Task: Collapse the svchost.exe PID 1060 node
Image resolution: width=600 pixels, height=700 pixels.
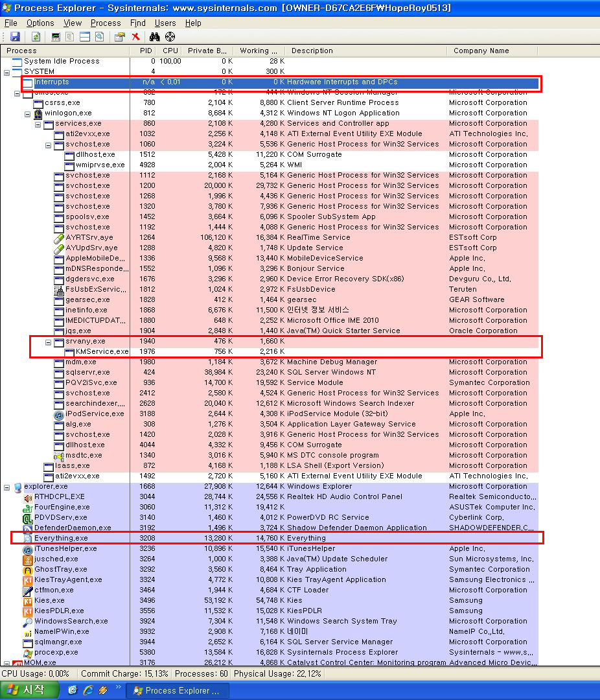Action: [x=48, y=145]
